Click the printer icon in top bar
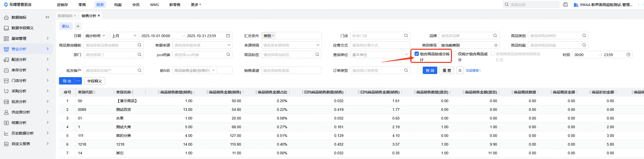This screenshot has width=644, height=159. coord(565,5)
